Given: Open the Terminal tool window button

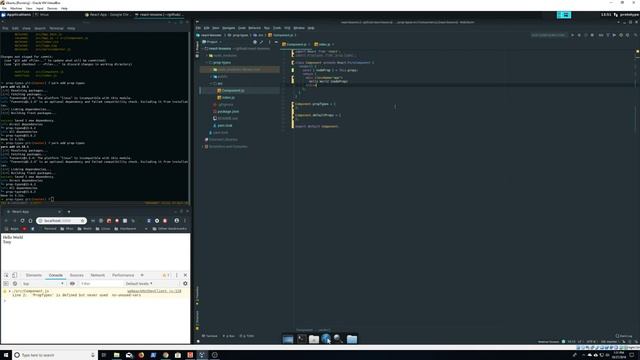Looking at the screenshot, I should point(211,336).
